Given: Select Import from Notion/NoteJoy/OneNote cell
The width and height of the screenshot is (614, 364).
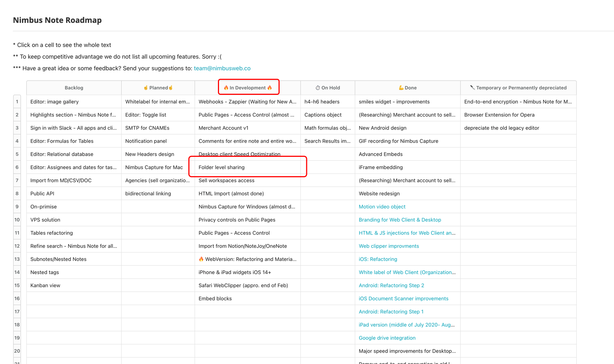Looking at the screenshot, I should (x=248, y=246).
